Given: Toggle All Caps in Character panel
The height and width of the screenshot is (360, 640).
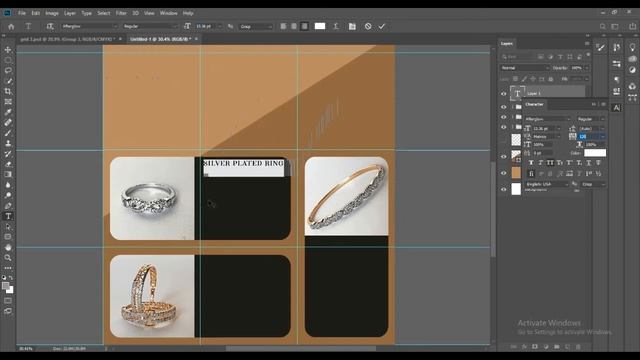Looking at the screenshot, I should 550,163.
